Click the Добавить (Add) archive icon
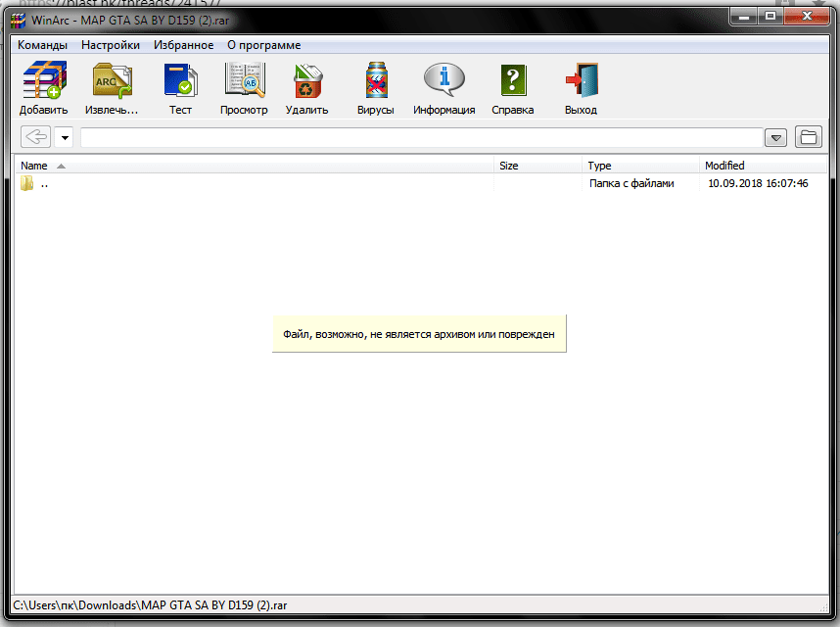Viewport: 840px width, 627px height. (x=44, y=80)
